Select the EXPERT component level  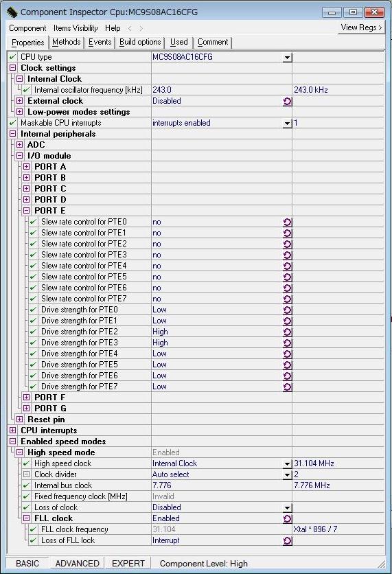(x=128, y=563)
